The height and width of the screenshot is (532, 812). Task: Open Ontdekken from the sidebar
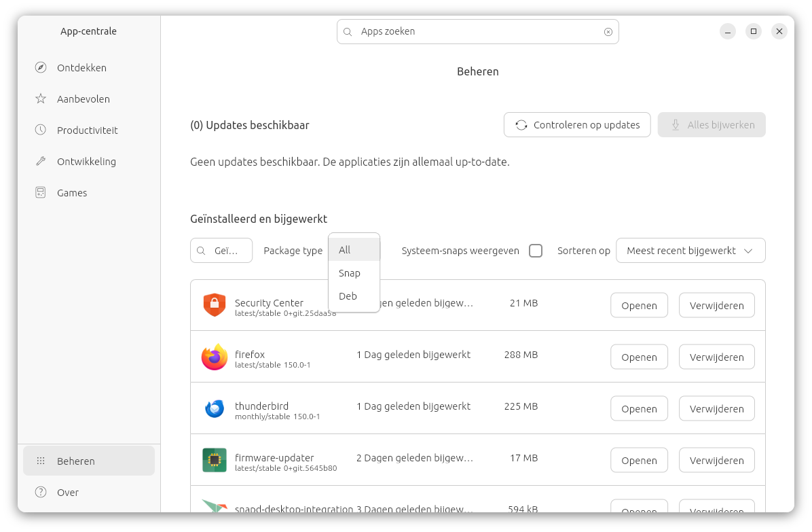[81, 68]
